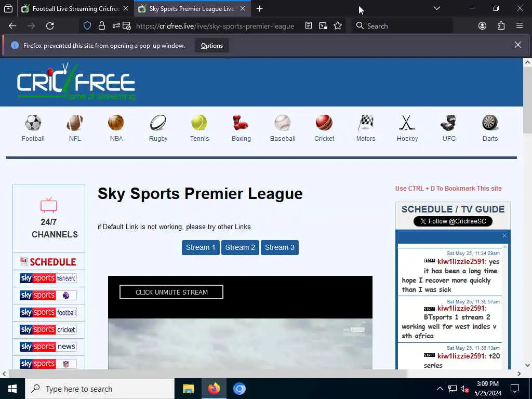This screenshot has height=399, width=532.
Task: Open Firefox application hamburger menu
Action: [x=520, y=26]
